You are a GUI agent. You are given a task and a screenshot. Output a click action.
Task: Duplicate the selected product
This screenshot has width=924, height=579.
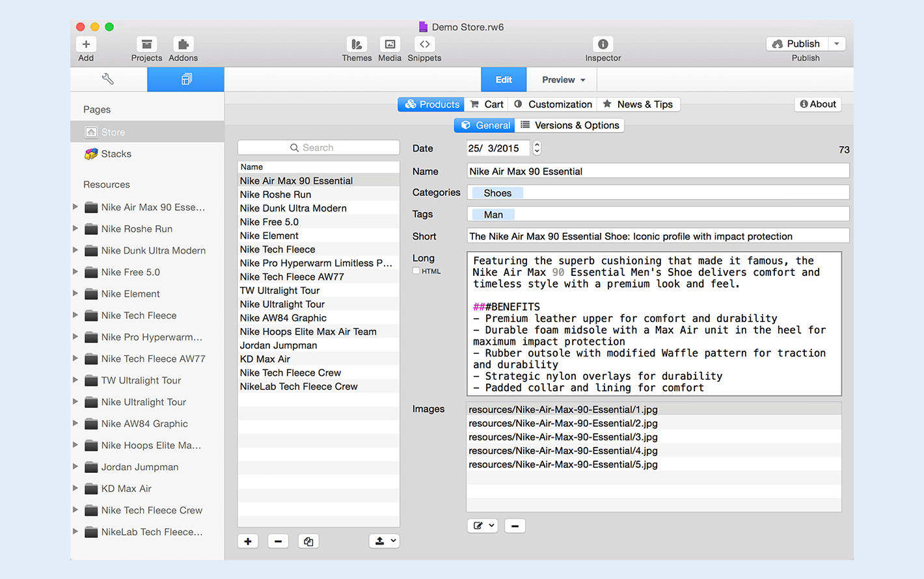point(308,541)
